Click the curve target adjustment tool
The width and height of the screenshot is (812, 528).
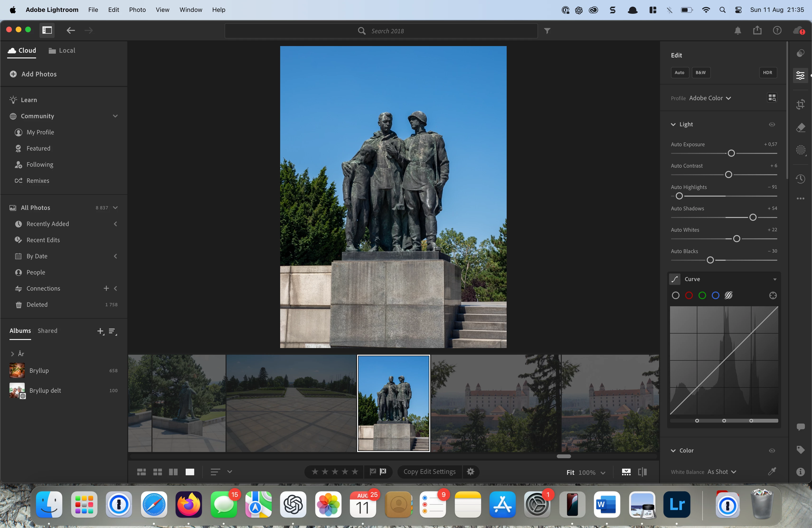[x=773, y=295]
